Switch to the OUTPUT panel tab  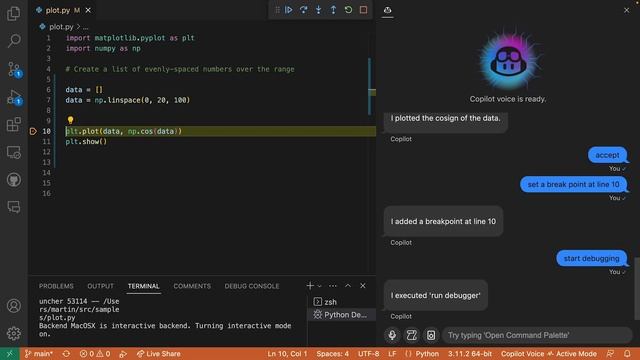(100, 286)
